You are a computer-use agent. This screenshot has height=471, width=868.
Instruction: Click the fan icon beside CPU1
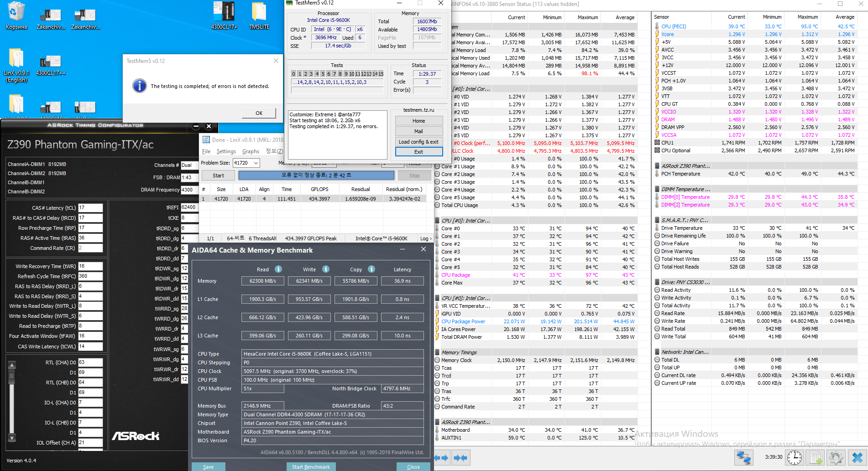click(x=657, y=143)
